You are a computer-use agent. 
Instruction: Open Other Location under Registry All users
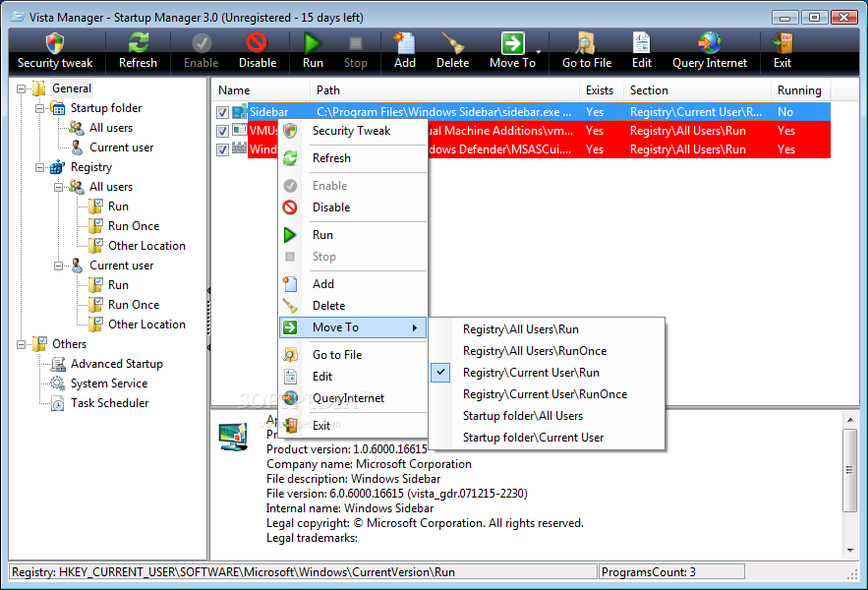(146, 246)
